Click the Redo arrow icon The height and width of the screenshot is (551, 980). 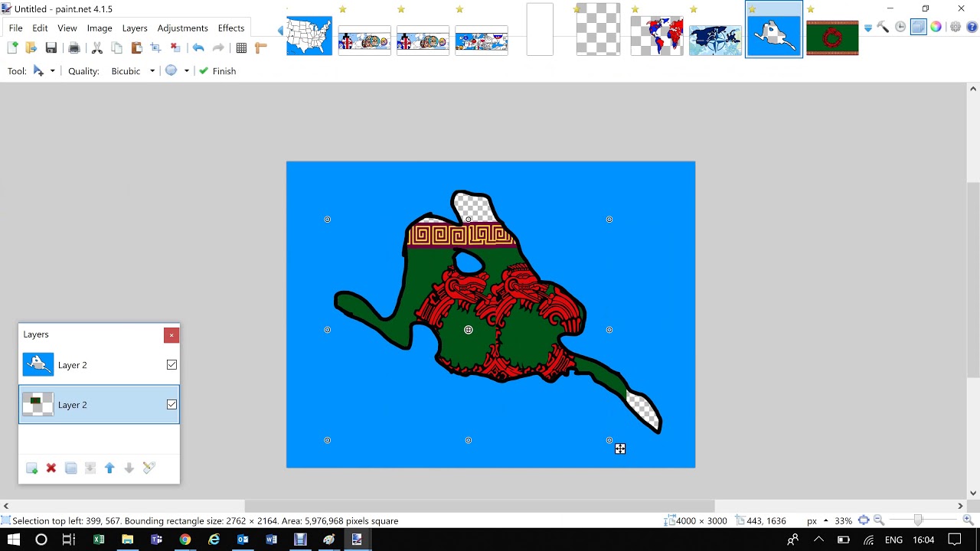coord(218,48)
